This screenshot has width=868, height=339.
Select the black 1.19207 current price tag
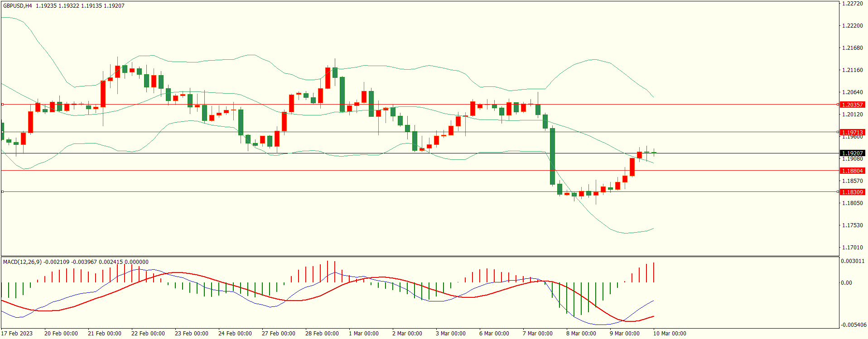(852, 153)
